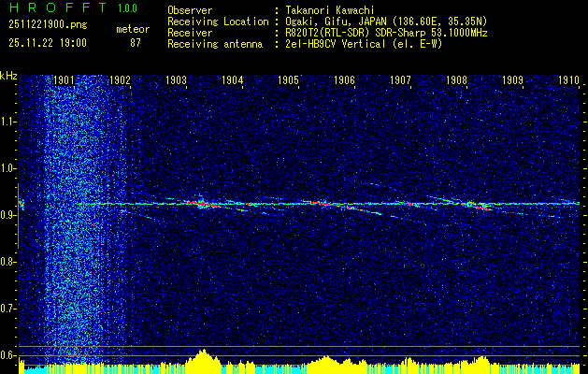
Task: Click the 1901 time marker
Action: (x=64, y=79)
